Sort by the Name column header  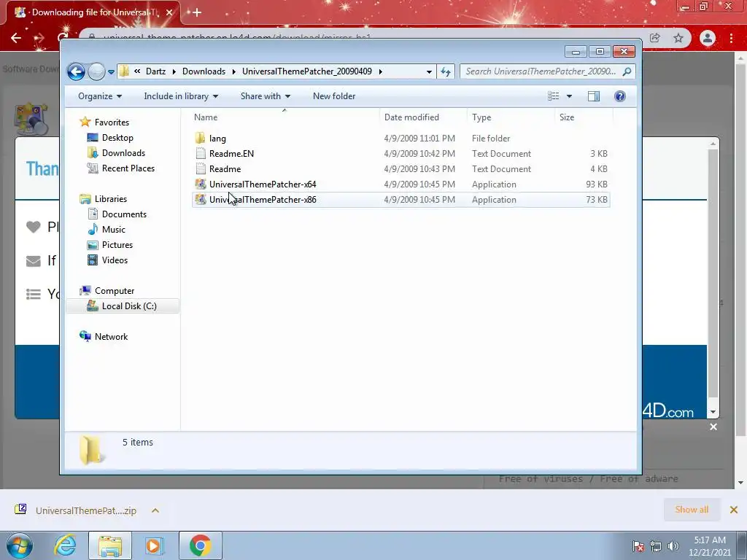285,117
